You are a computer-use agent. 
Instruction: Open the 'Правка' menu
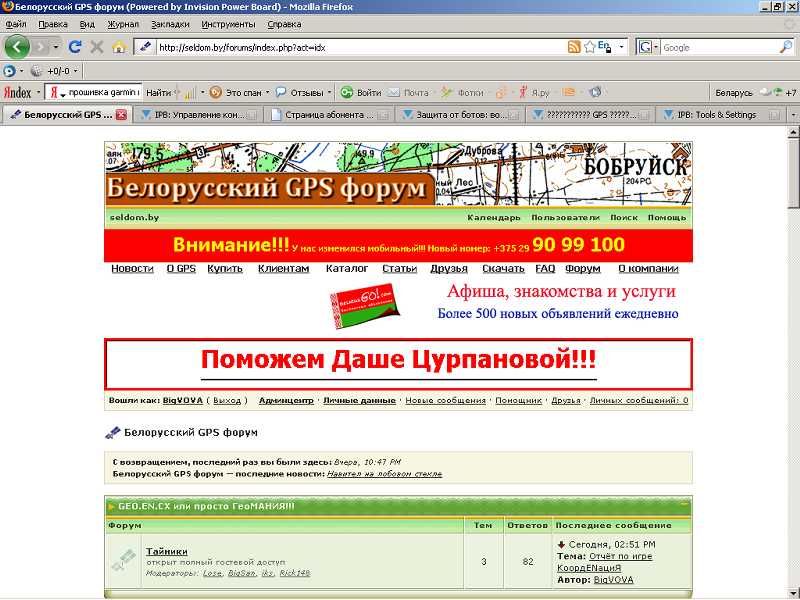click(53, 24)
